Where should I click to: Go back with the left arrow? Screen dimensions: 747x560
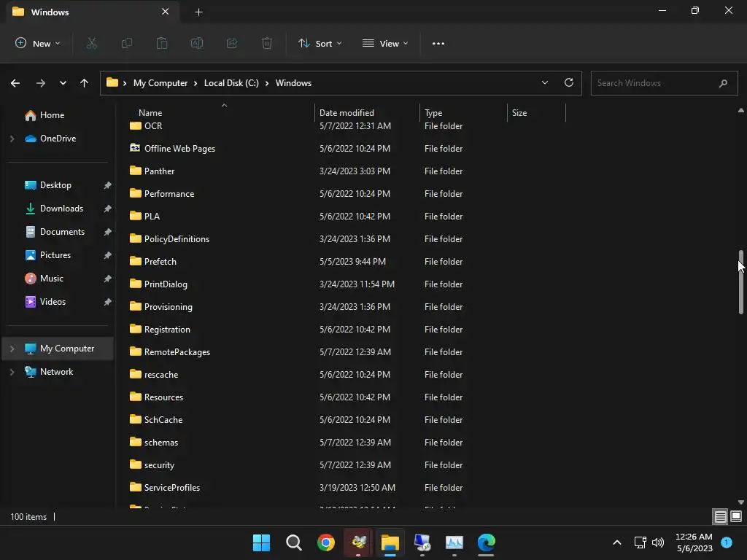[15, 83]
